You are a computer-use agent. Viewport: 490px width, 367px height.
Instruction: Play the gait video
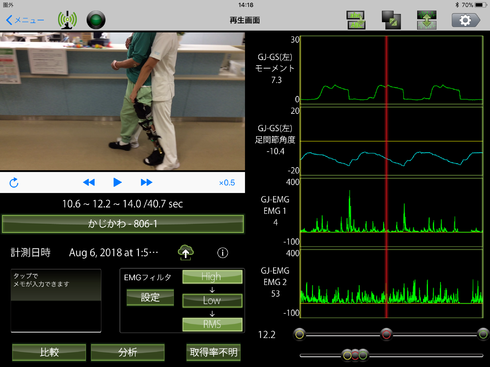[x=117, y=182]
